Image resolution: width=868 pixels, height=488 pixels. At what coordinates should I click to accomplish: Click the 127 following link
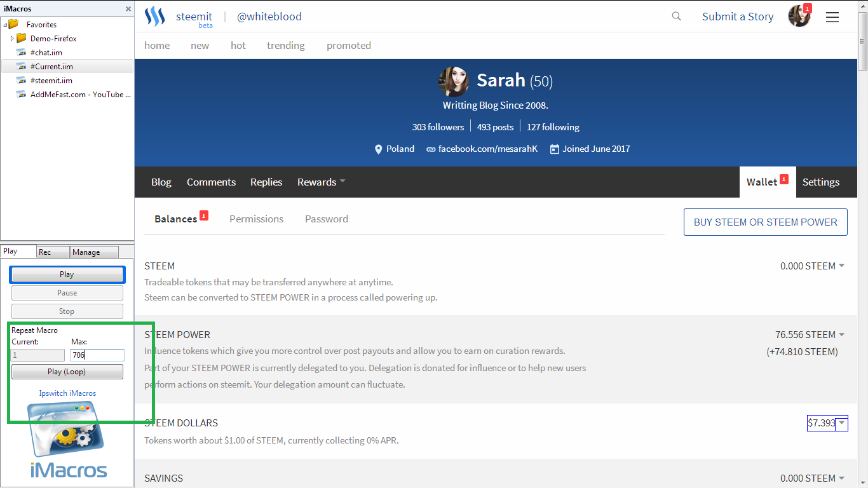click(553, 127)
